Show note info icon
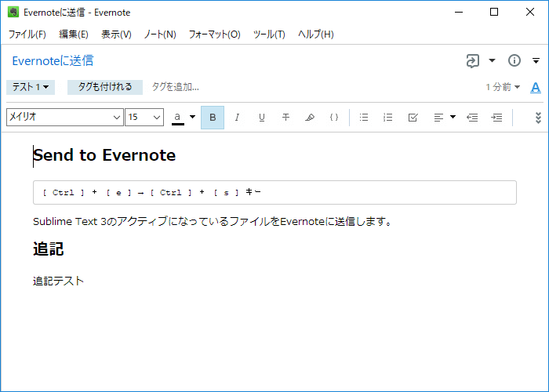 click(x=514, y=60)
